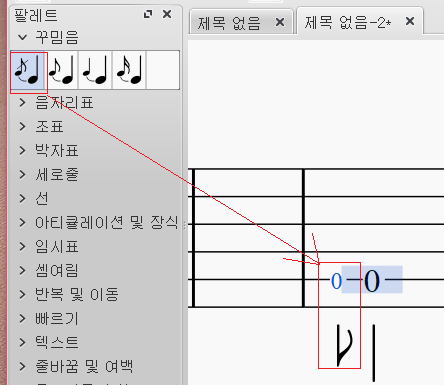Select the acciaccatura grace note icon
The image size is (444, 385).
pyautogui.click(x=27, y=70)
